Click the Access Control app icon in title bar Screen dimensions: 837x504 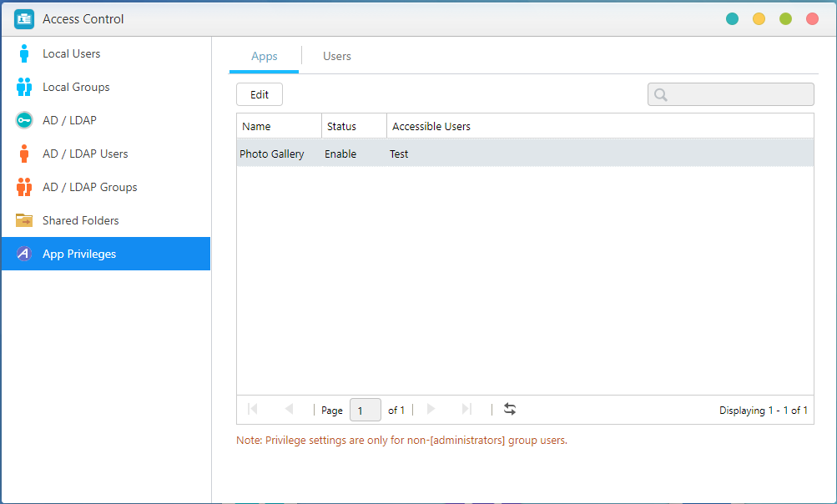coord(24,19)
